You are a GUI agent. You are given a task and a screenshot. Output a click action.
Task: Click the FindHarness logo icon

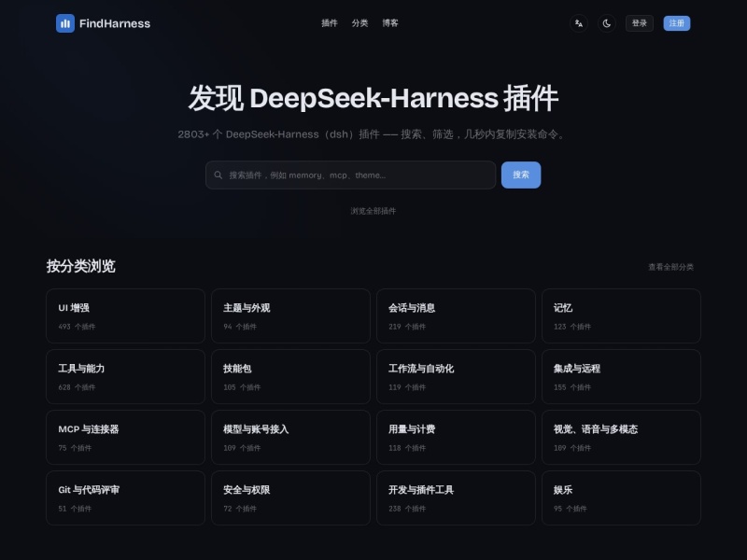coord(65,23)
